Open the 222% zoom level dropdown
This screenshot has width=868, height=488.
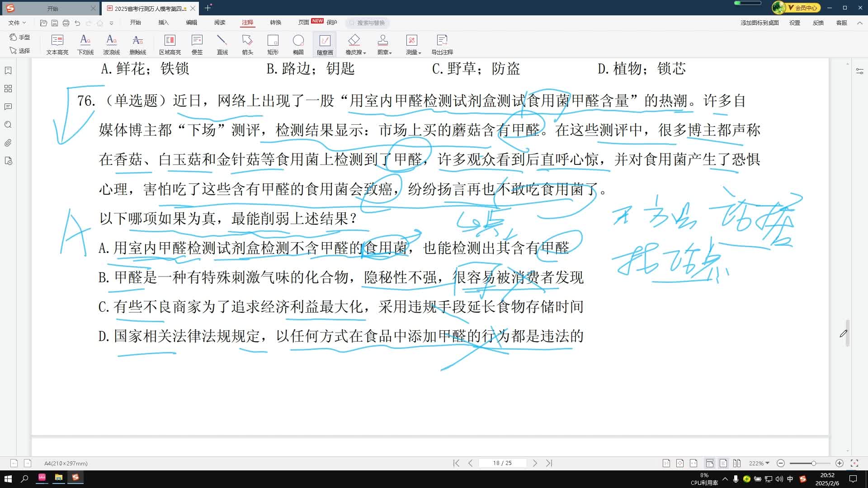759,463
